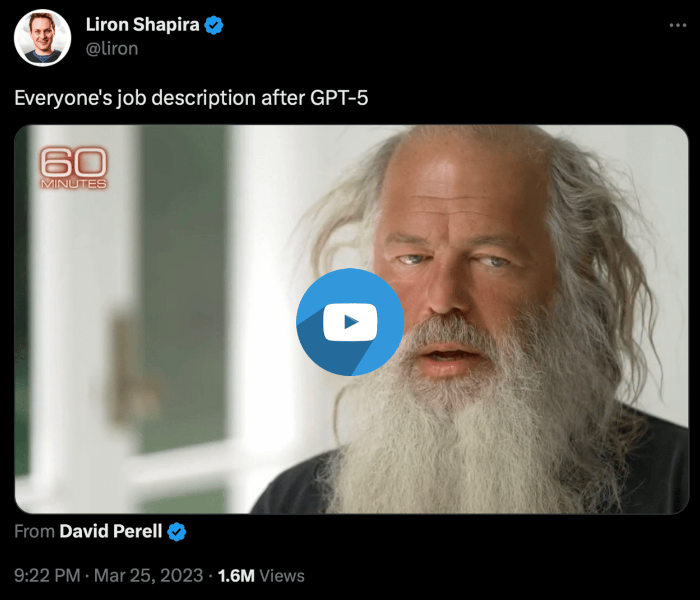
Task: Open the Liron Shapira display name
Action: pos(142,24)
